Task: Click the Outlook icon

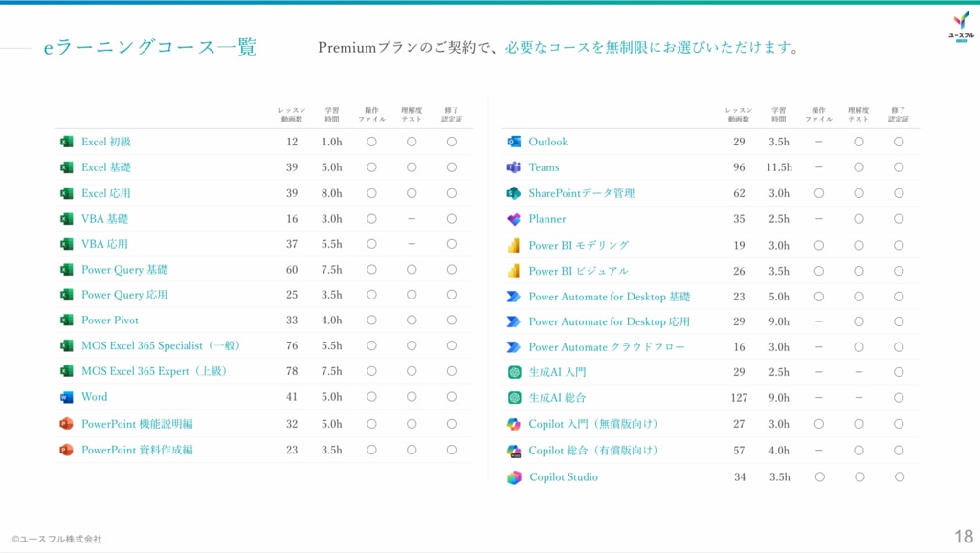Action: (514, 142)
